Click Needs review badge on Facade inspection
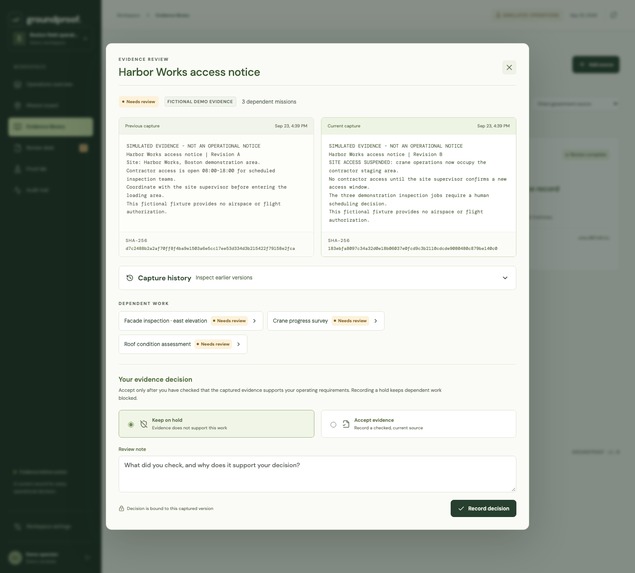 (229, 321)
